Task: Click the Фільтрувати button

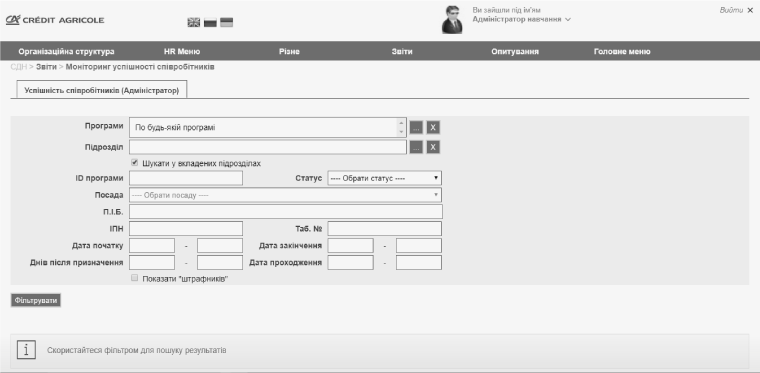Action: click(x=36, y=301)
